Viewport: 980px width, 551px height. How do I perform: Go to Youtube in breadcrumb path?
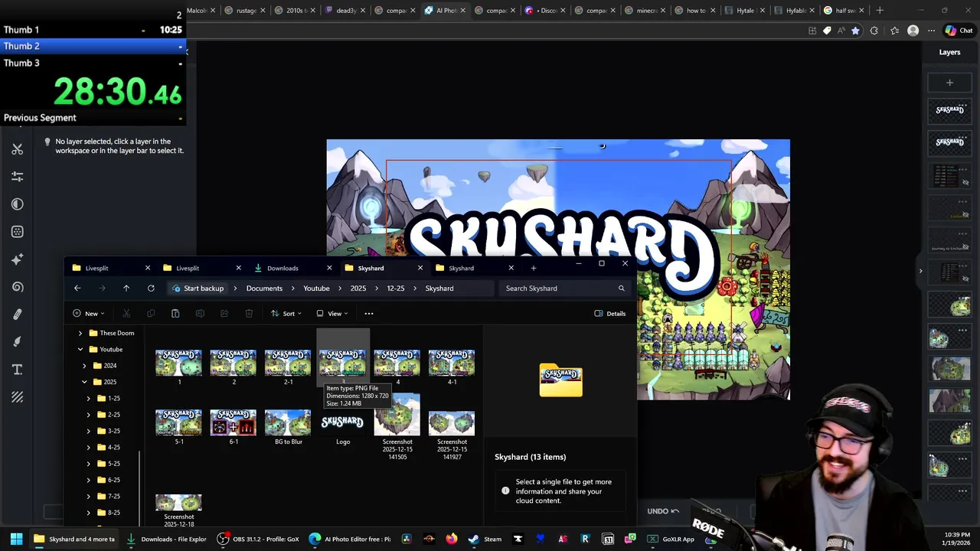(316, 289)
